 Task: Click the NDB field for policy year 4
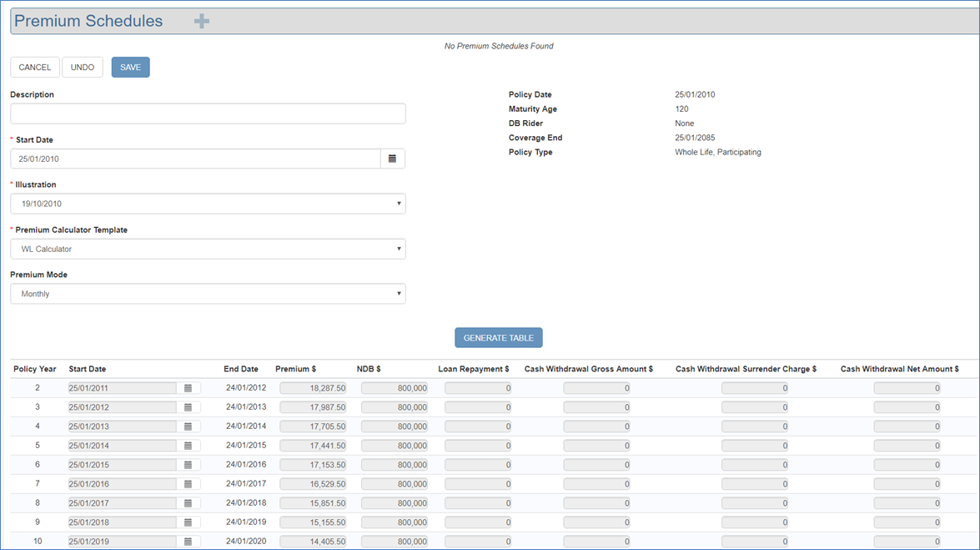395,426
